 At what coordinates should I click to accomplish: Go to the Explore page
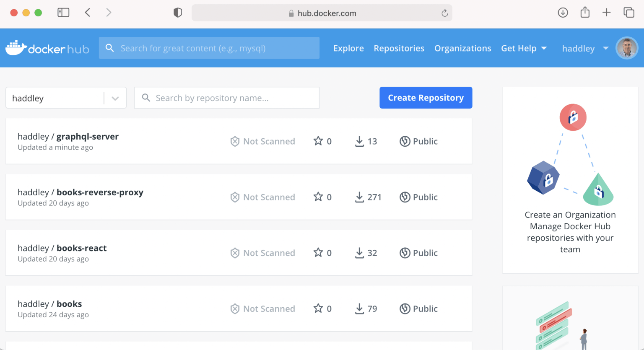(x=348, y=48)
